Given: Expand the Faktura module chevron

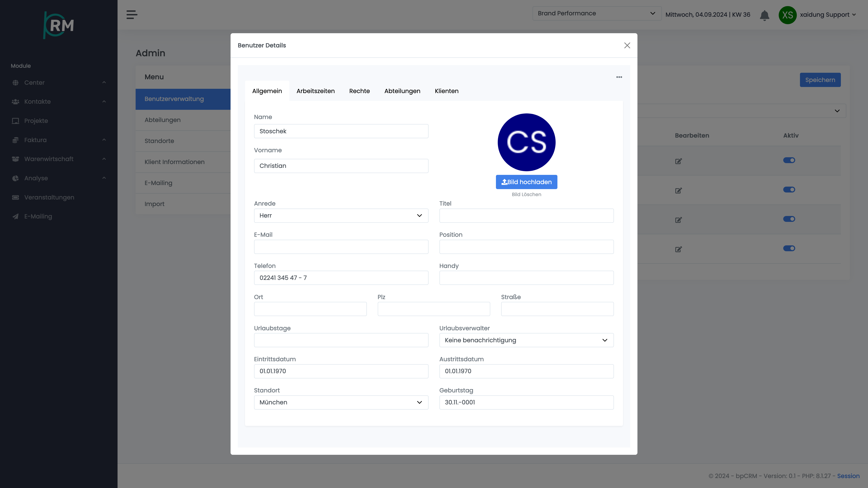Looking at the screenshot, I should (x=104, y=140).
